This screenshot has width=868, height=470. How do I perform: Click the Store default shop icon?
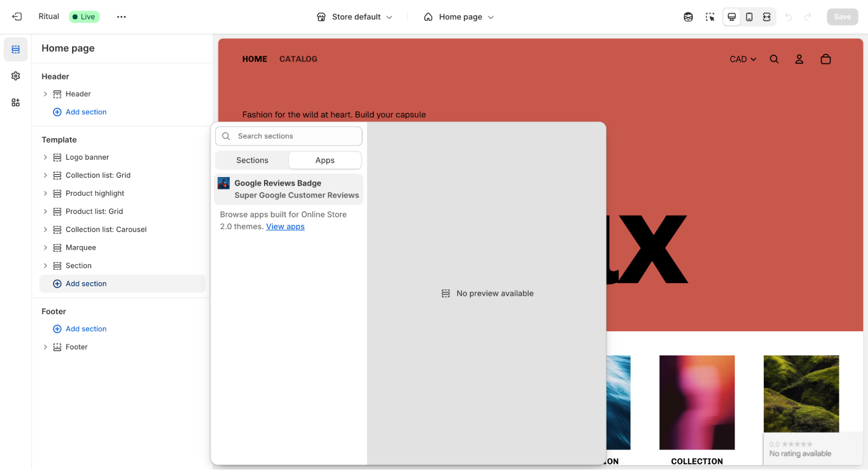[x=321, y=17]
